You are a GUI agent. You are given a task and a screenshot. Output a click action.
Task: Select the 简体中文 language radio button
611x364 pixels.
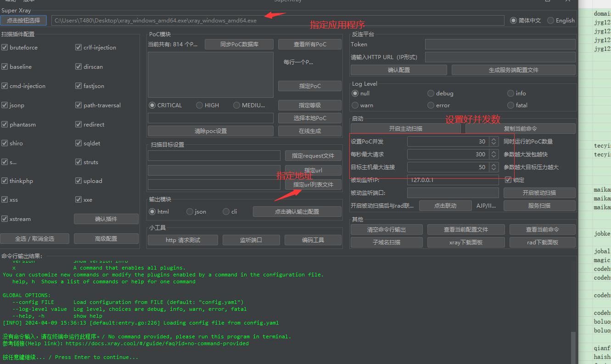513,20
